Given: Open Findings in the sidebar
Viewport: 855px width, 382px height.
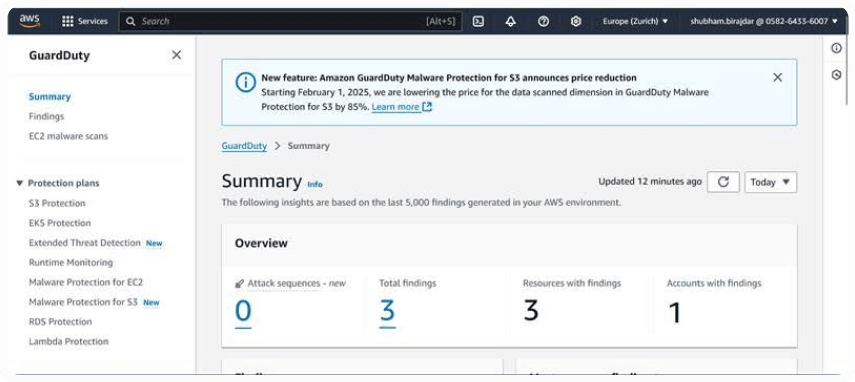Looking at the screenshot, I should pyautogui.click(x=46, y=116).
